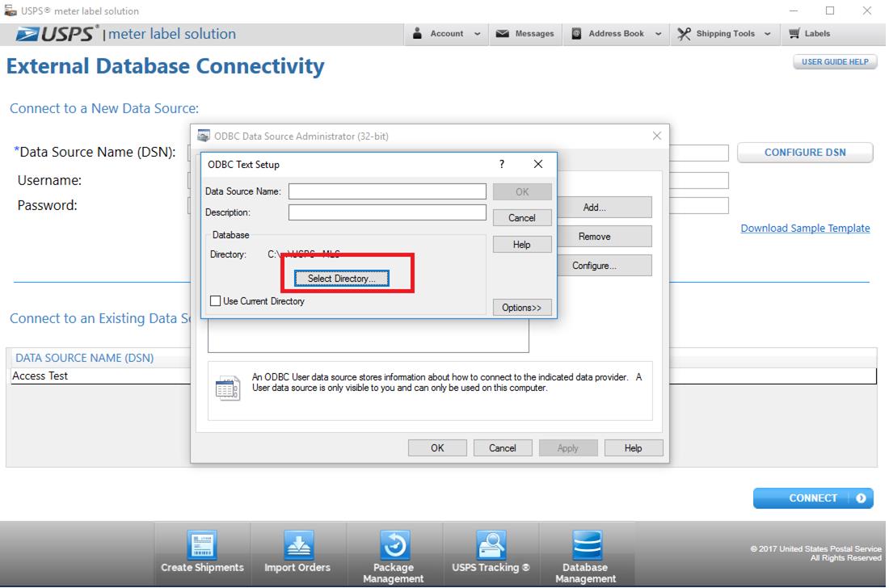Open USPS Tracking icon
The height and width of the screenshot is (588, 889).
click(x=491, y=545)
